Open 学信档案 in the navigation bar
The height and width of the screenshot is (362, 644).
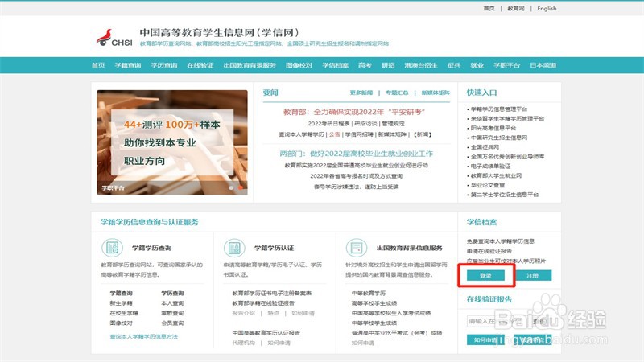pyautogui.click(x=335, y=65)
